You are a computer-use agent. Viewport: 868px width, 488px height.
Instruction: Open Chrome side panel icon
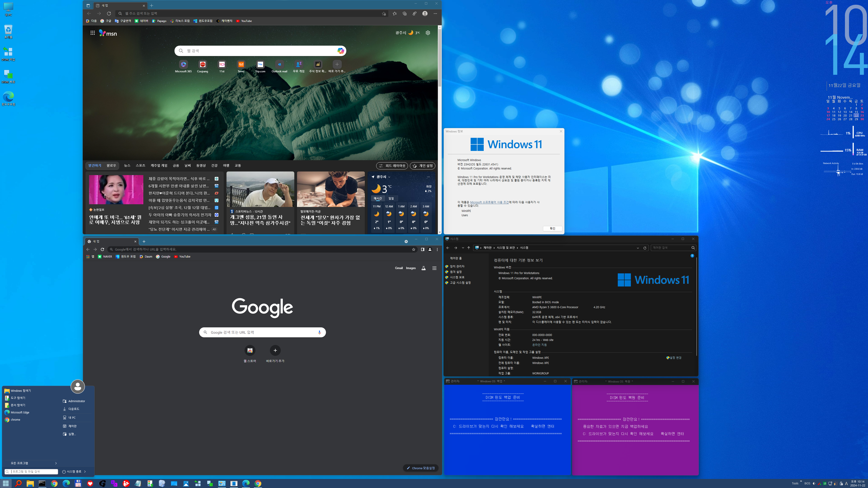(x=422, y=249)
